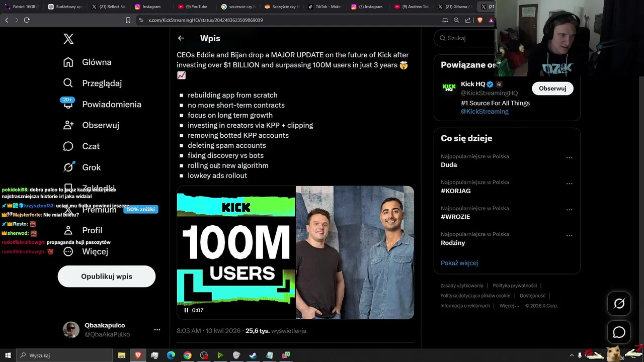Bookmark this page icon

coord(128,20)
